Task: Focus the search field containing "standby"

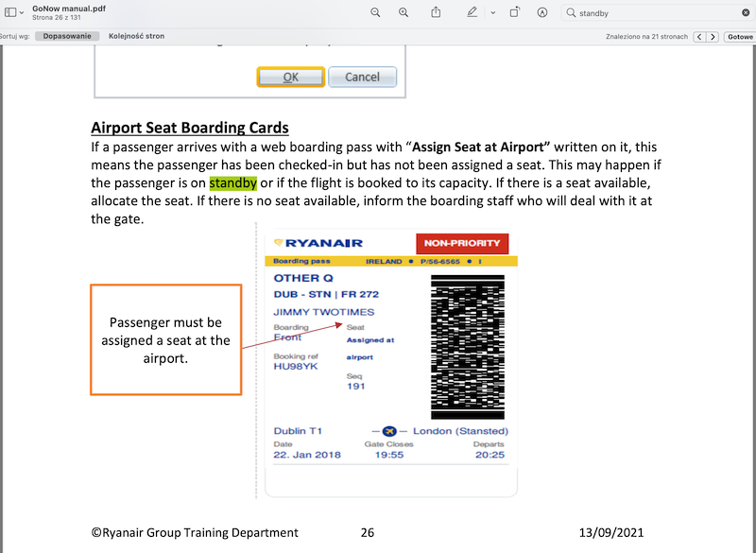Action: click(x=656, y=13)
